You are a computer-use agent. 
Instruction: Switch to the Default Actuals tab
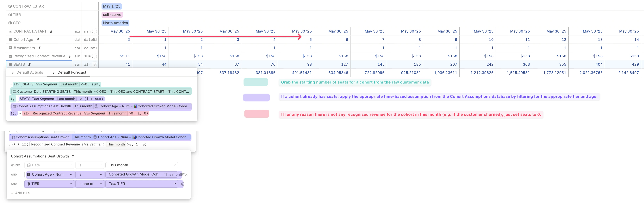27,72
